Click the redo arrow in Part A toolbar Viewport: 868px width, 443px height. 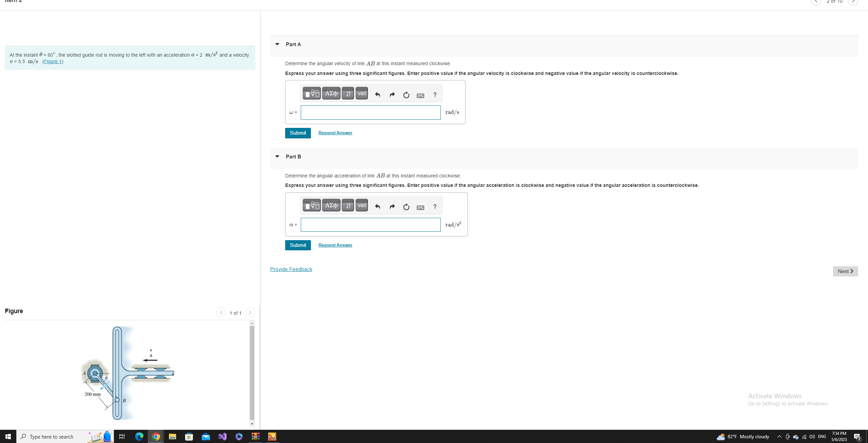click(x=392, y=95)
